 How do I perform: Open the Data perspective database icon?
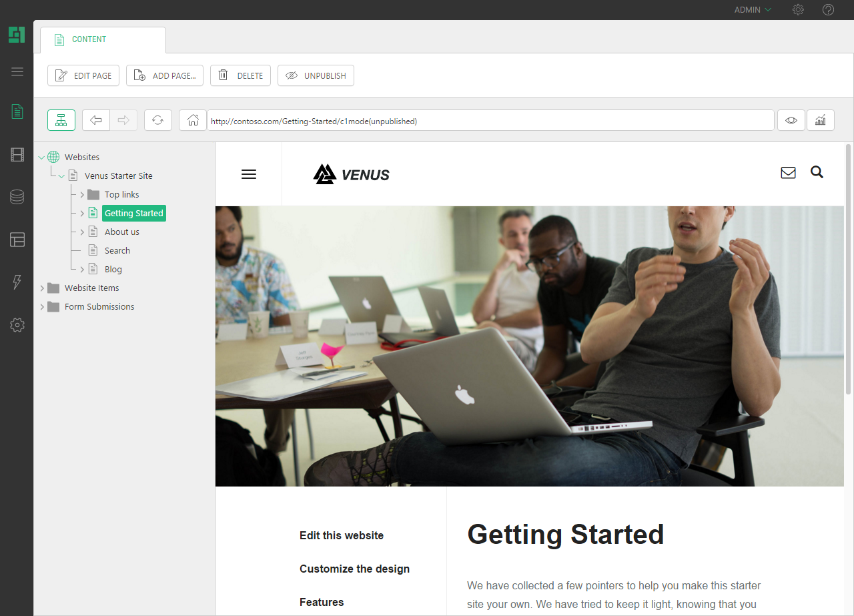(17, 197)
